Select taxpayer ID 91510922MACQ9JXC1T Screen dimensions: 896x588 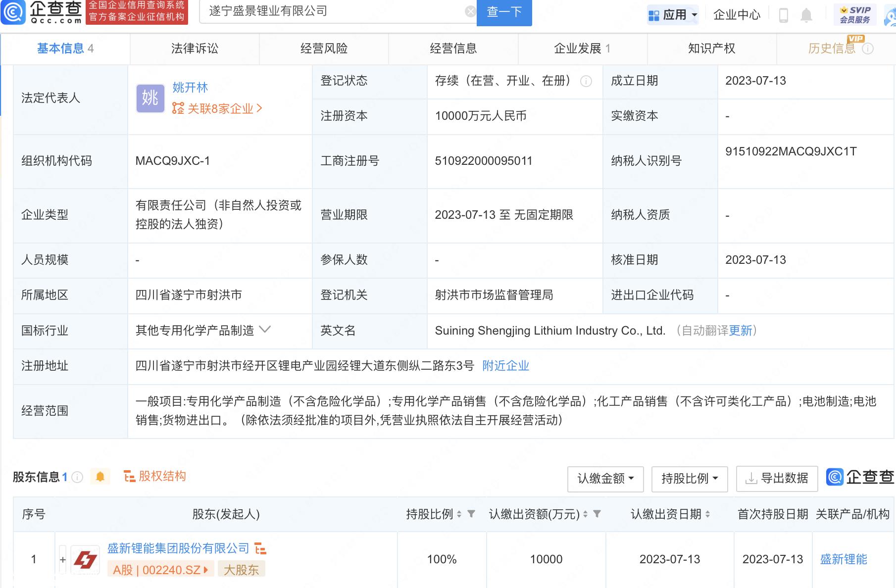coord(791,151)
